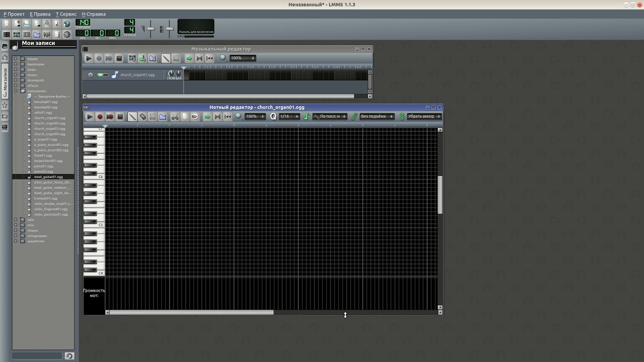
Task: Open the Сервис menu
Action: [66, 14]
